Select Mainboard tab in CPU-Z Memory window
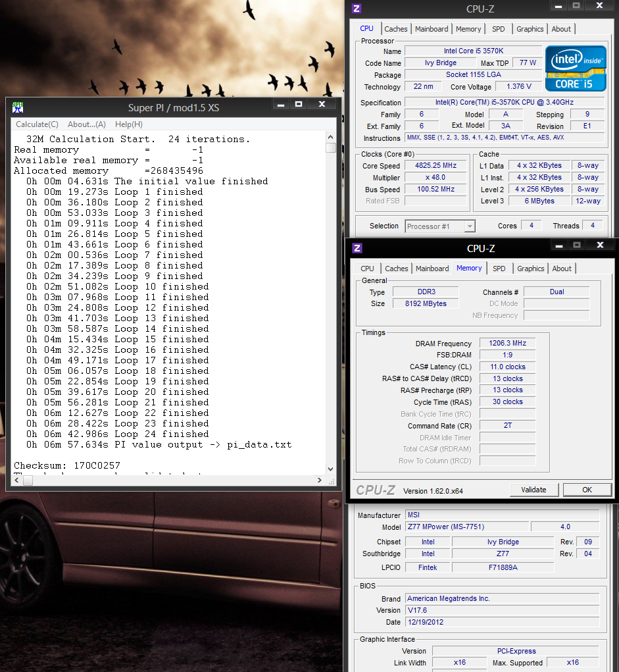This screenshot has height=672, width=619. 432,269
